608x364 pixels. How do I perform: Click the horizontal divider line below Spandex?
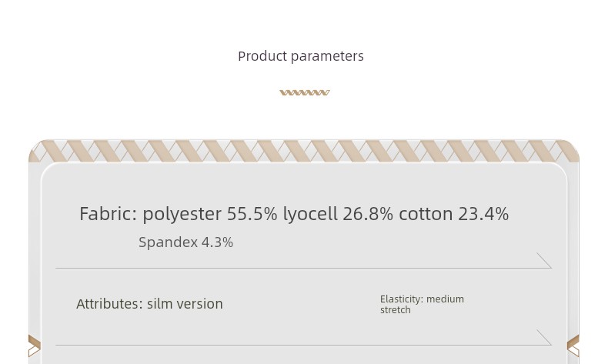(x=292, y=268)
